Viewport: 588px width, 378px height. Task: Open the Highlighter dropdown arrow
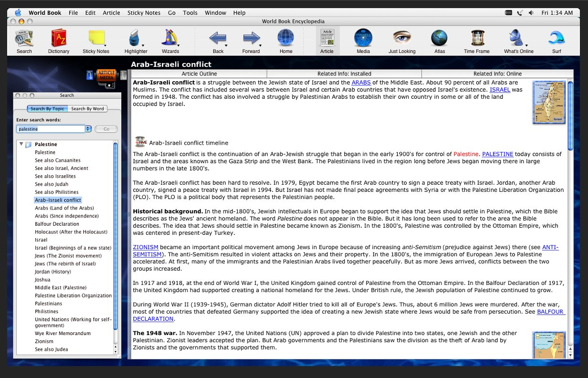click(144, 45)
